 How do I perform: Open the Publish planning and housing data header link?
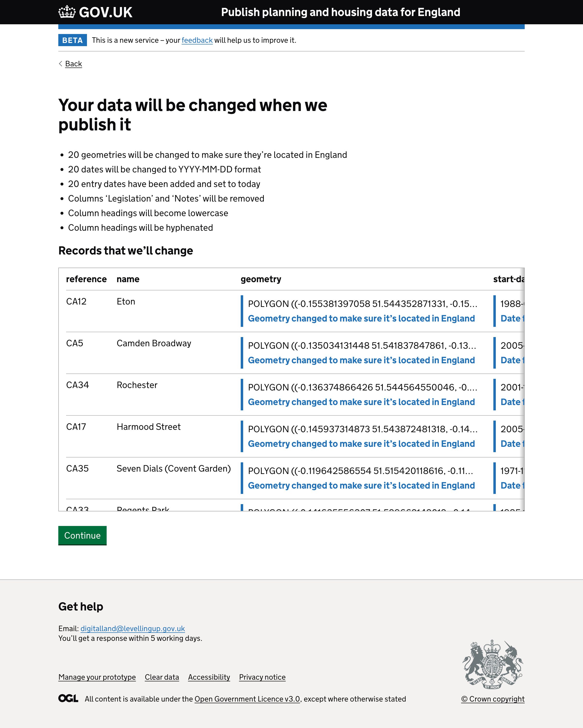(x=340, y=12)
